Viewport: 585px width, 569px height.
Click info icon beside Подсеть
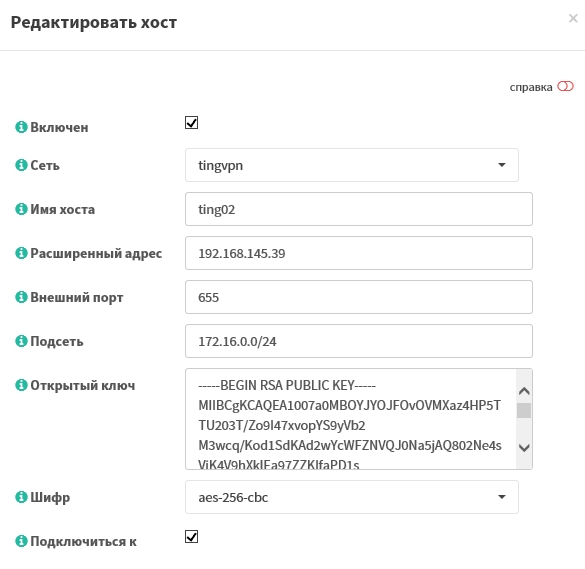click(x=21, y=341)
